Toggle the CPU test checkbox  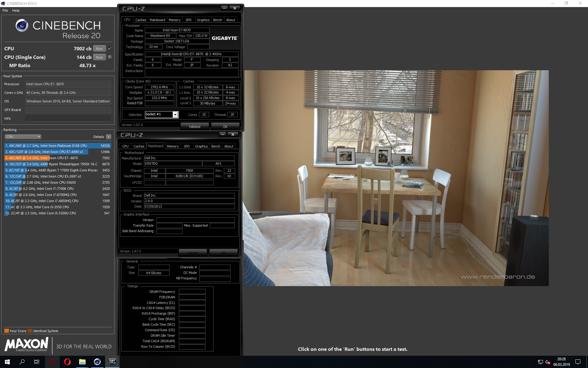pyautogui.click(x=110, y=48)
